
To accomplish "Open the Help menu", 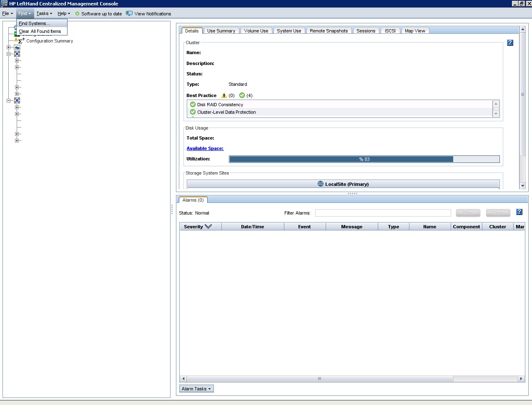I will [x=64, y=13].
